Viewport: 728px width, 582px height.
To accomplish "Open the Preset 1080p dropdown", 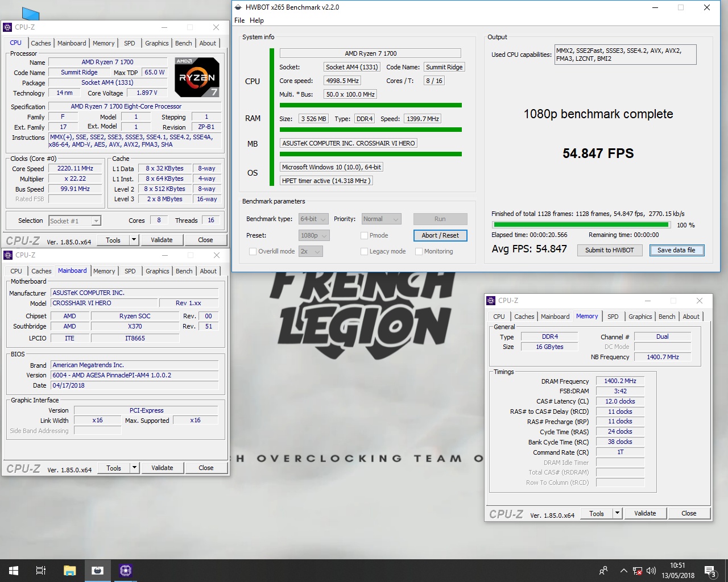I will tap(313, 235).
